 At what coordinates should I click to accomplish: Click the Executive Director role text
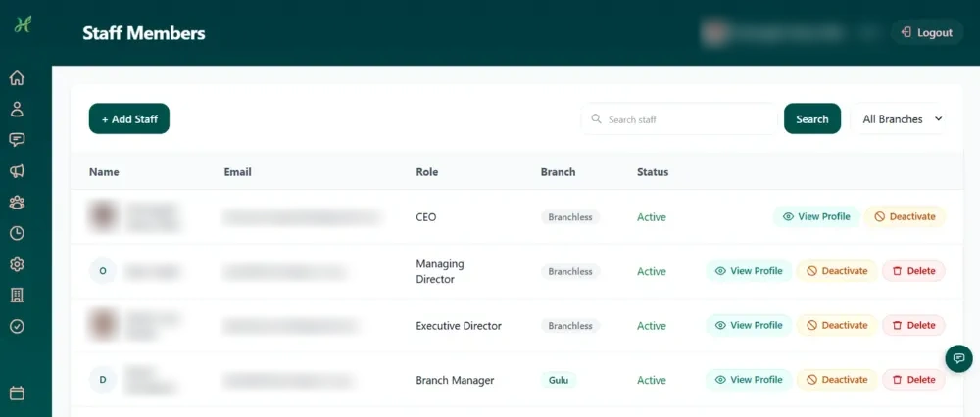click(x=459, y=326)
